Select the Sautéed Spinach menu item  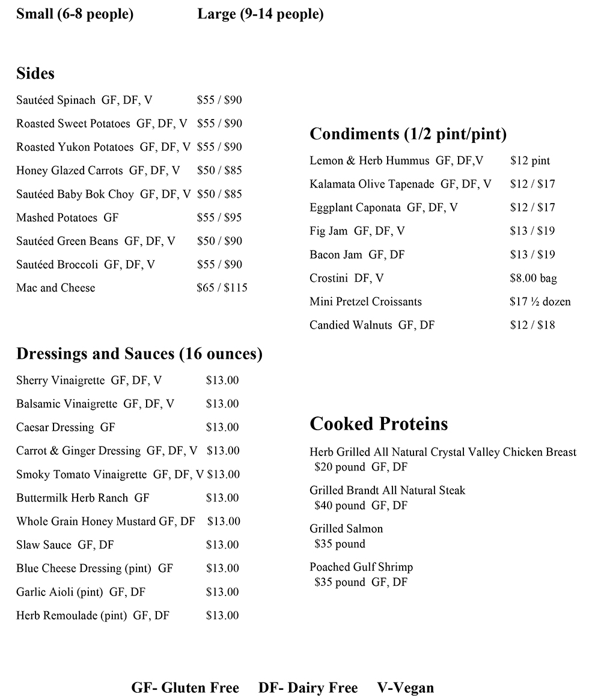(56, 100)
